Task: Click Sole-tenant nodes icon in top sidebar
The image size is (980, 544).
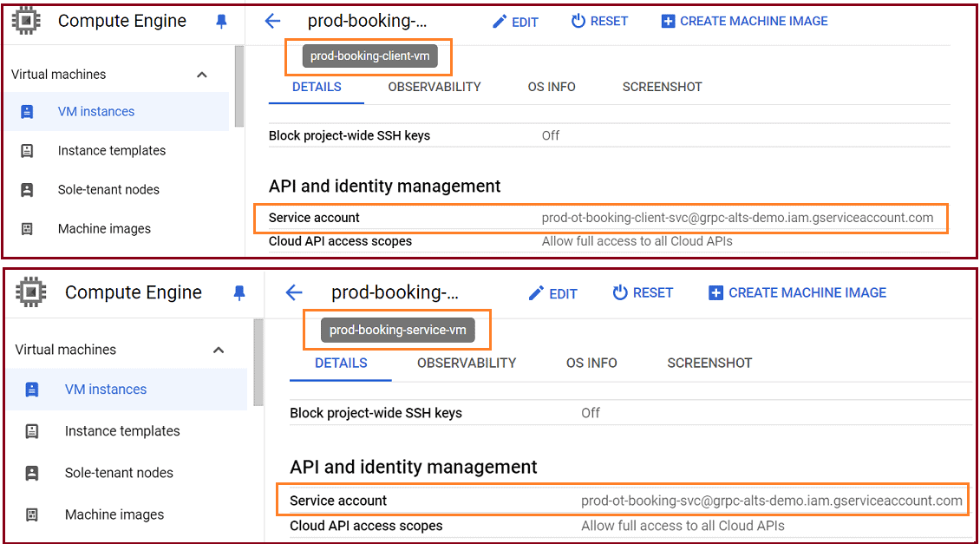Action: coord(27,189)
